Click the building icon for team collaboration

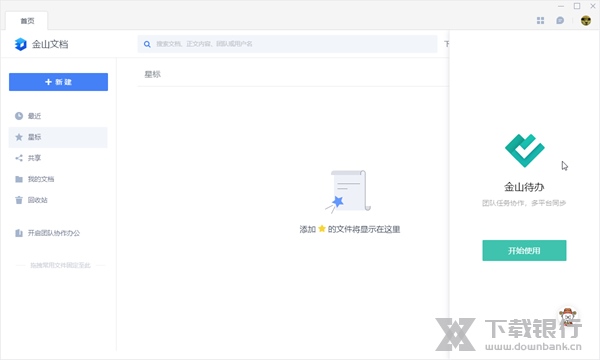coord(19,233)
